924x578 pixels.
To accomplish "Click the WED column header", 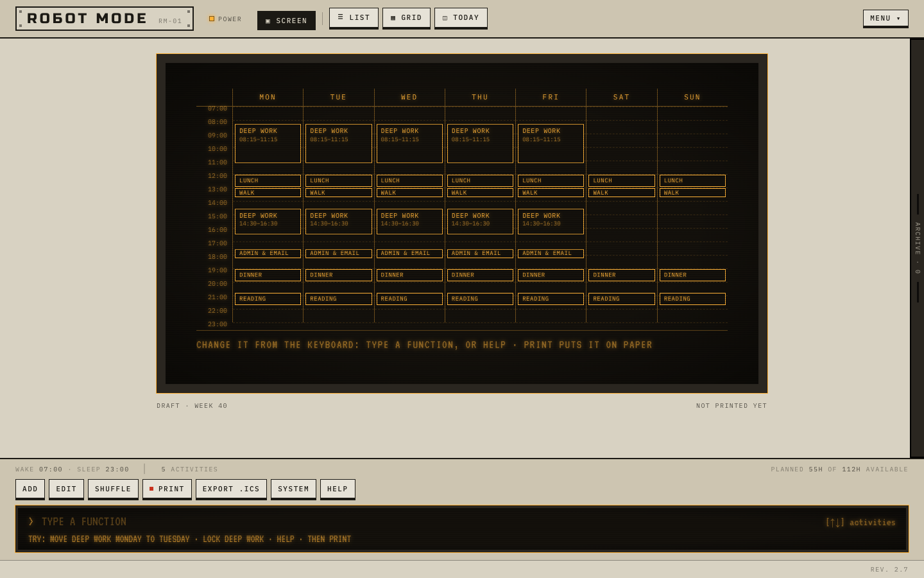I will tap(409, 98).
